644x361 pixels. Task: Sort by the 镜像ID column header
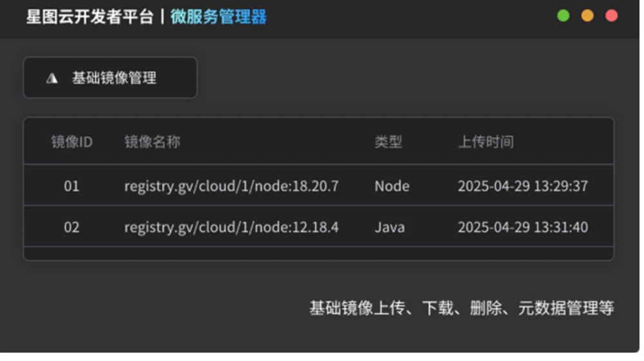point(71,142)
